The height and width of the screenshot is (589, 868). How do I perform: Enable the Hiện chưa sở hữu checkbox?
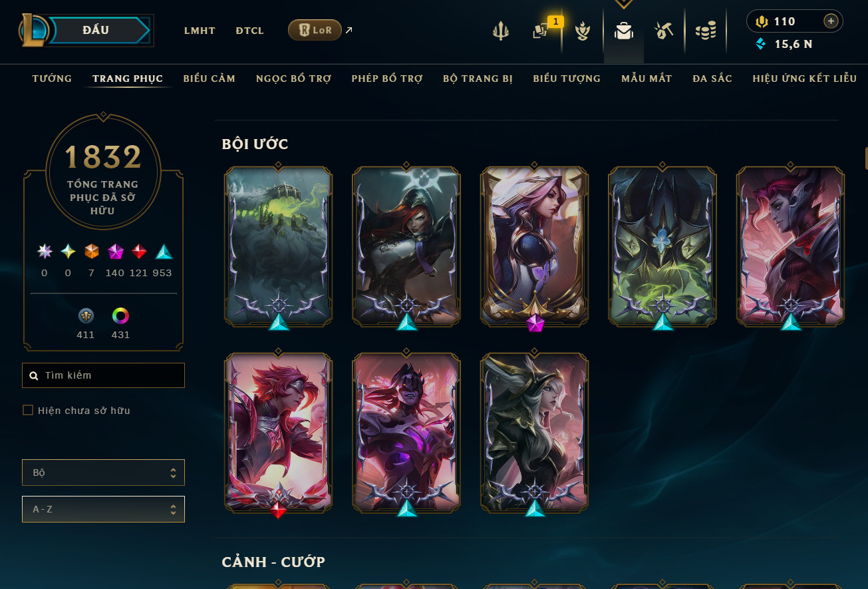(28, 411)
